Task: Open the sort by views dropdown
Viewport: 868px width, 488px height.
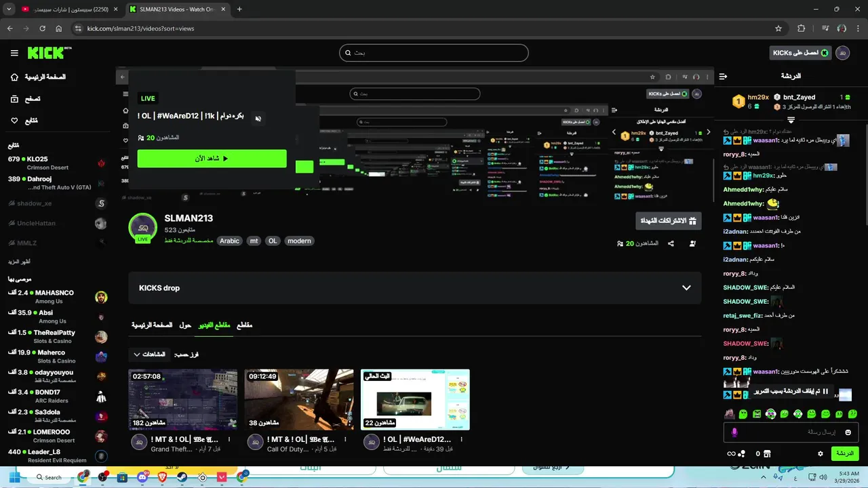Action: (149, 354)
